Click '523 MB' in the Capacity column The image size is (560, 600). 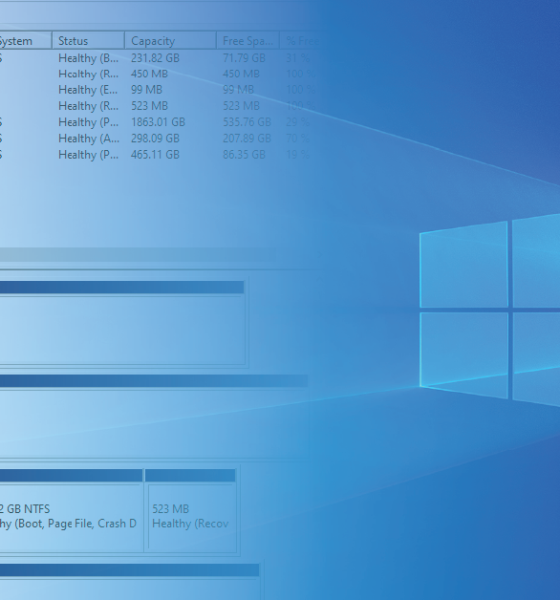[x=149, y=106]
